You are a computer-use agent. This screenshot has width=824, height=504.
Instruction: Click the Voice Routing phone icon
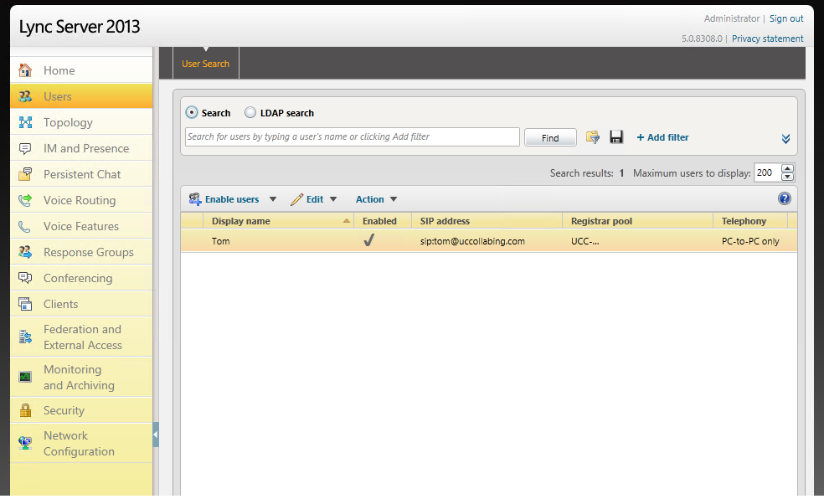[24, 200]
